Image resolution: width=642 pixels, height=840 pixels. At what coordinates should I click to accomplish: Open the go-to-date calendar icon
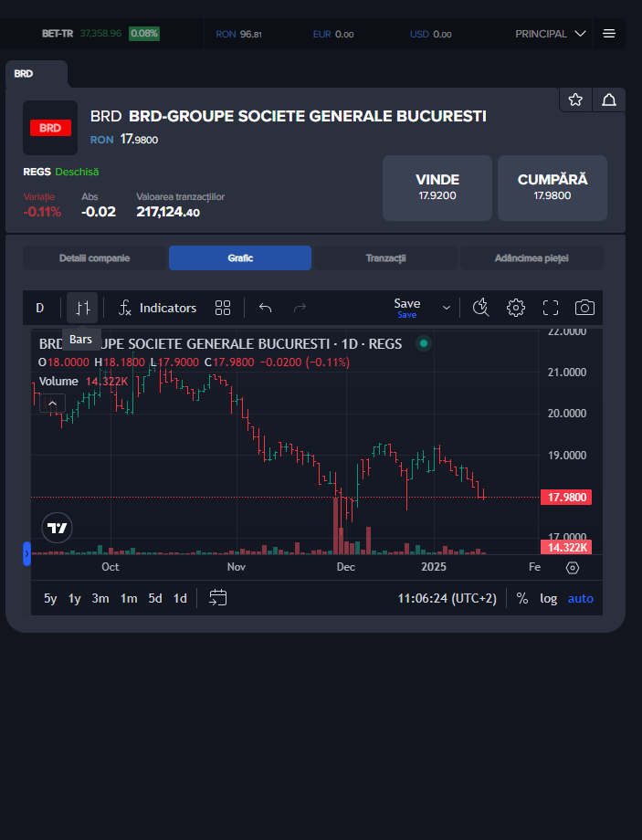(218, 598)
